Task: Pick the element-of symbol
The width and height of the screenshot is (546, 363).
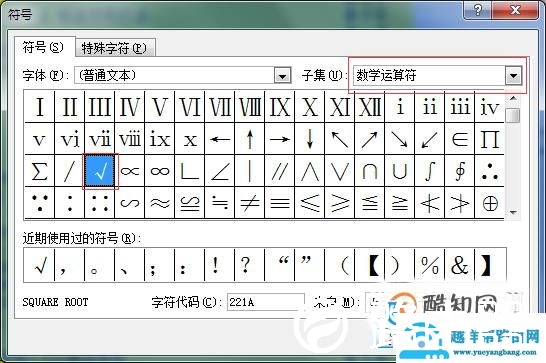Action: tap(460, 139)
